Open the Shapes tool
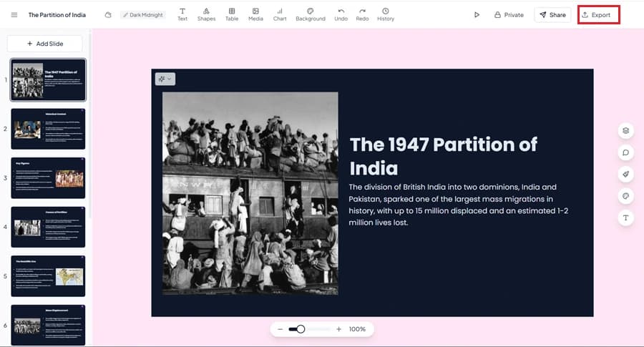This screenshot has height=347, width=644. click(x=206, y=14)
